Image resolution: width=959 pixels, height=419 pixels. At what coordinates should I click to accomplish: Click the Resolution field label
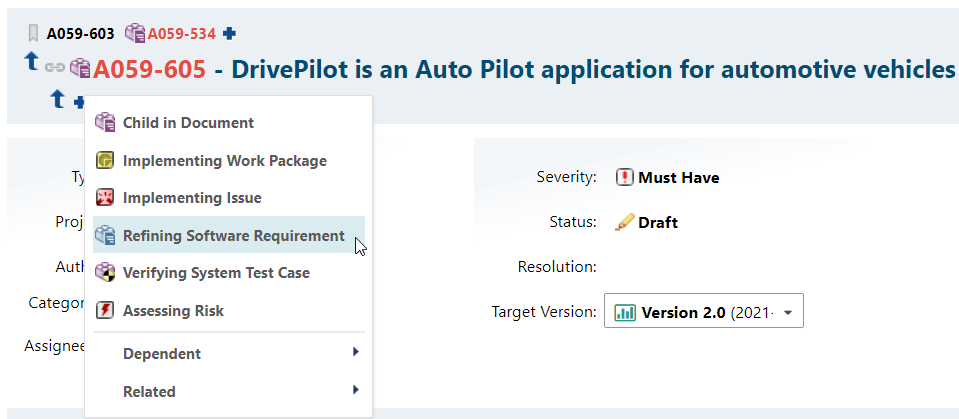point(557,267)
